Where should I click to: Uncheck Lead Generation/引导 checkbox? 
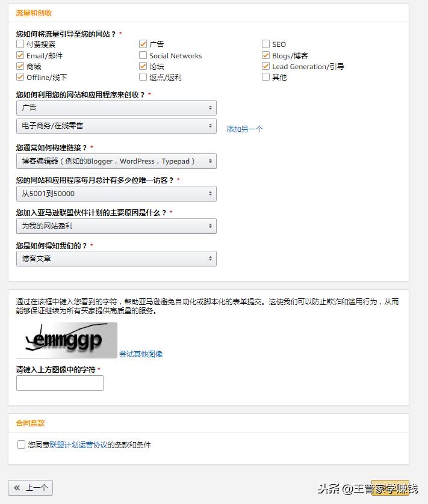point(265,66)
